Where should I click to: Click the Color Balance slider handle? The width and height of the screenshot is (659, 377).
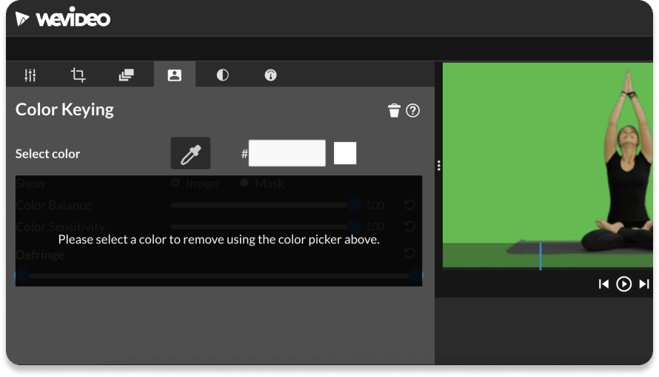[x=354, y=205]
